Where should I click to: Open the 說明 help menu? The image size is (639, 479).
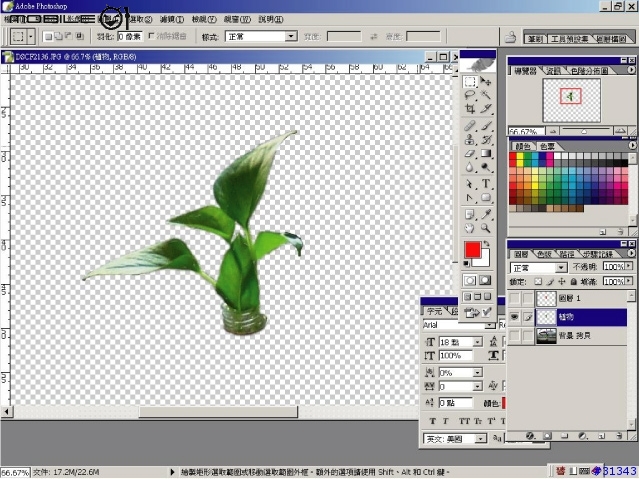270,19
